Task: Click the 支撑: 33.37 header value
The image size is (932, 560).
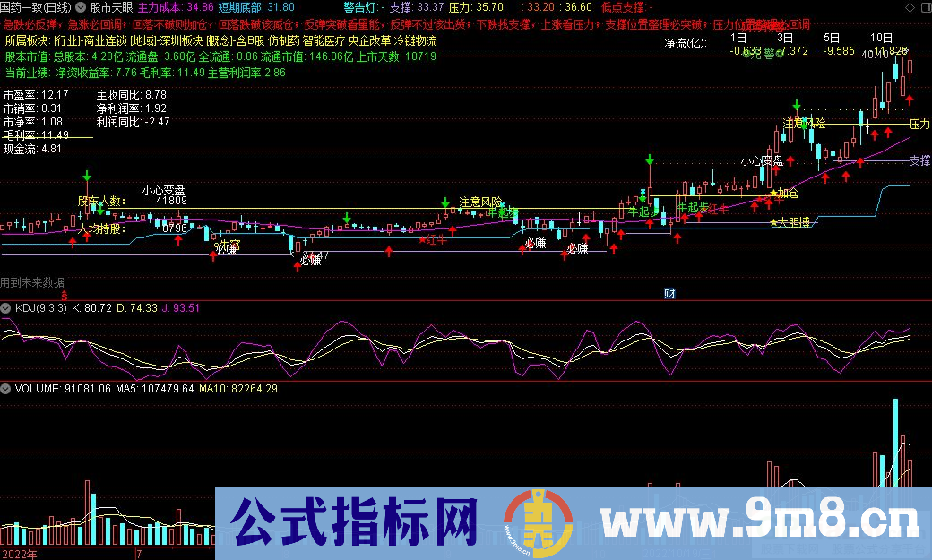Action: click(x=417, y=8)
